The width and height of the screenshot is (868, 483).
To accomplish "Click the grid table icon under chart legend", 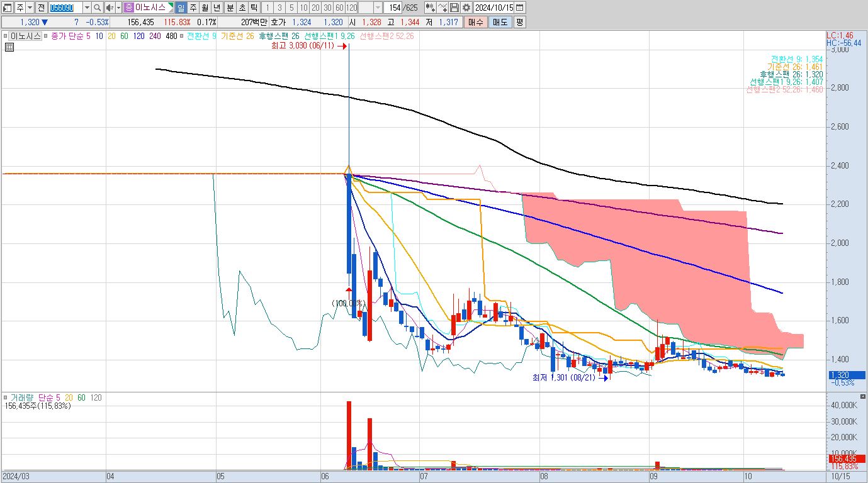I will click(9, 47).
